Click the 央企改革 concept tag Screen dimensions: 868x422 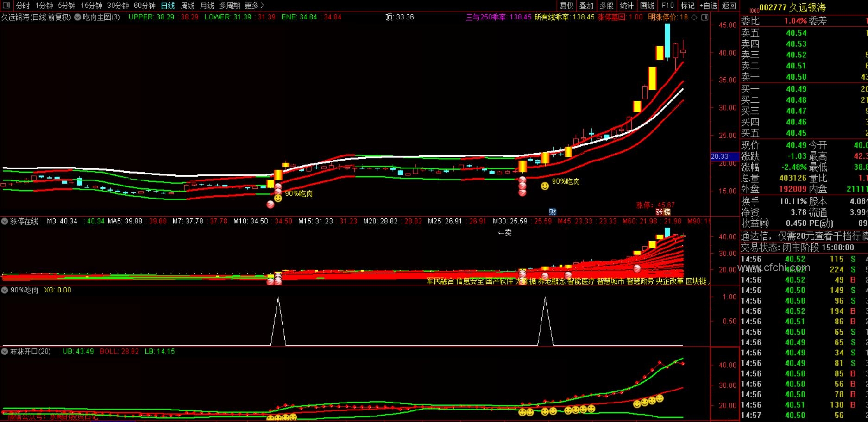point(669,281)
